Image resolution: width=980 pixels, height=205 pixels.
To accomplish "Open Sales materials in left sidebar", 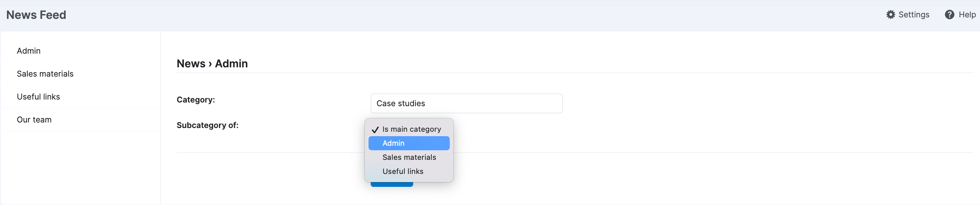I will coord(45,74).
